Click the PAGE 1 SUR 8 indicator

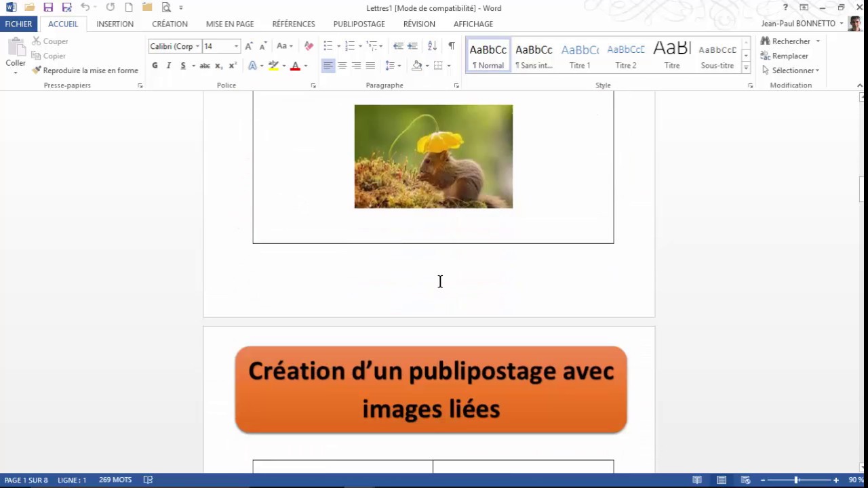tap(26, 480)
